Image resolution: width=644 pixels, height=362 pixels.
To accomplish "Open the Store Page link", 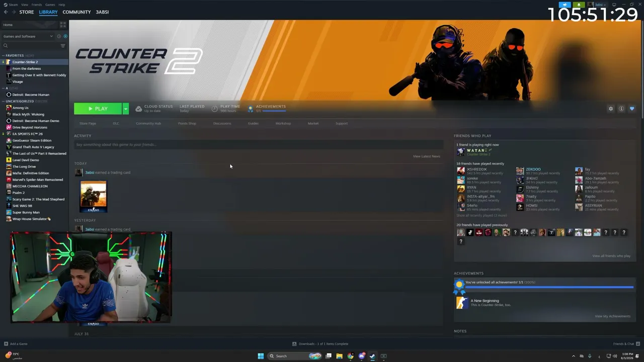I will [x=88, y=123].
